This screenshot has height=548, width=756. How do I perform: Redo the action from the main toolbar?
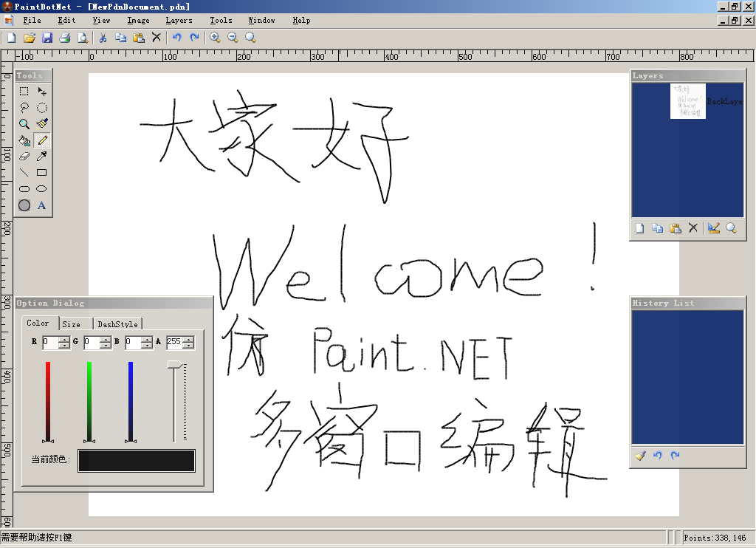(x=194, y=38)
